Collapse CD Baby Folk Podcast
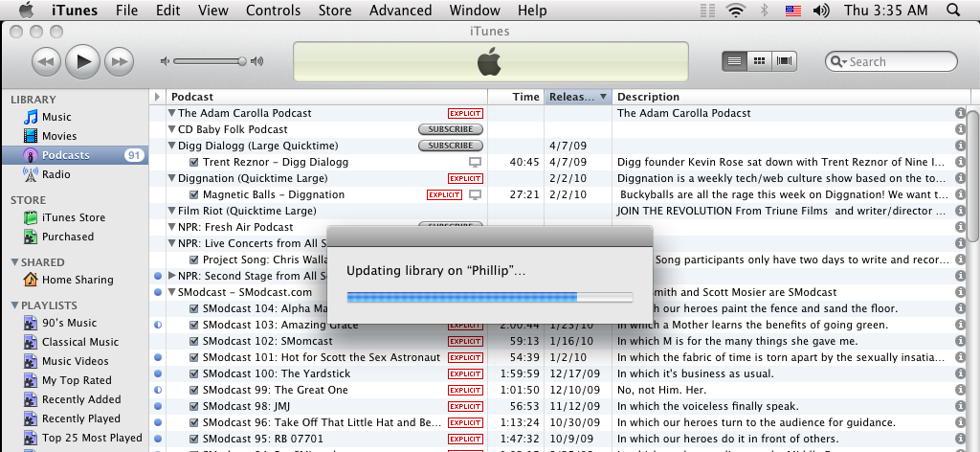Image resolution: width=980 pixels, height=452 pixels. (172, 129)
